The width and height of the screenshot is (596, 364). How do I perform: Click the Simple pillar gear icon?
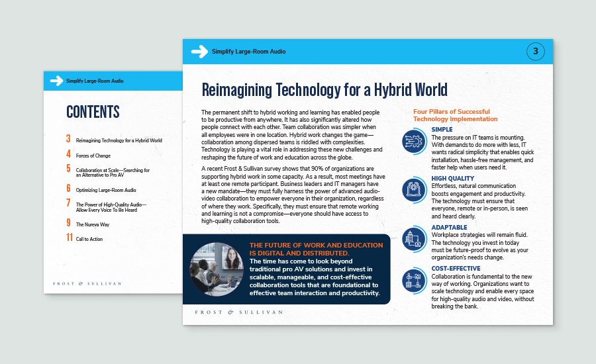pos(415,142)
